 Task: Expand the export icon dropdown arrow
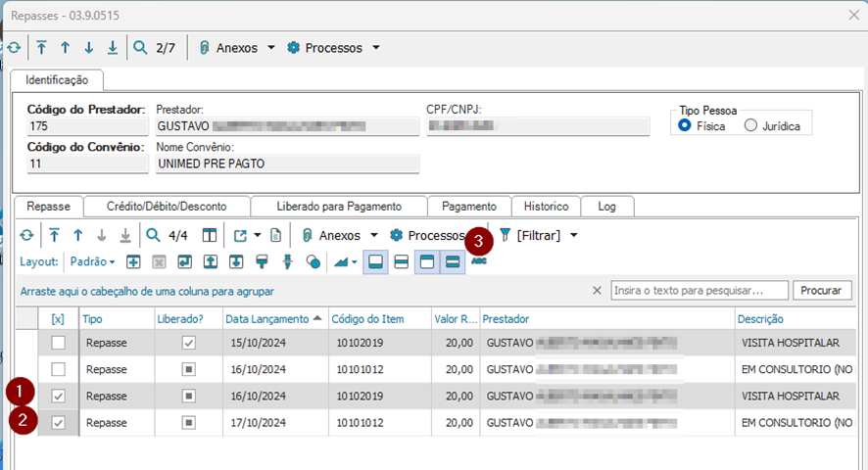(x=258, y=235)
